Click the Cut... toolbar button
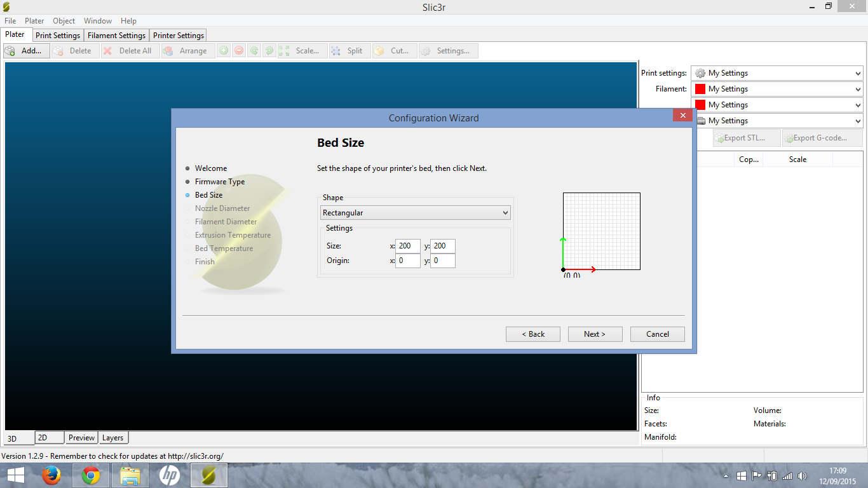 [395, 51]
